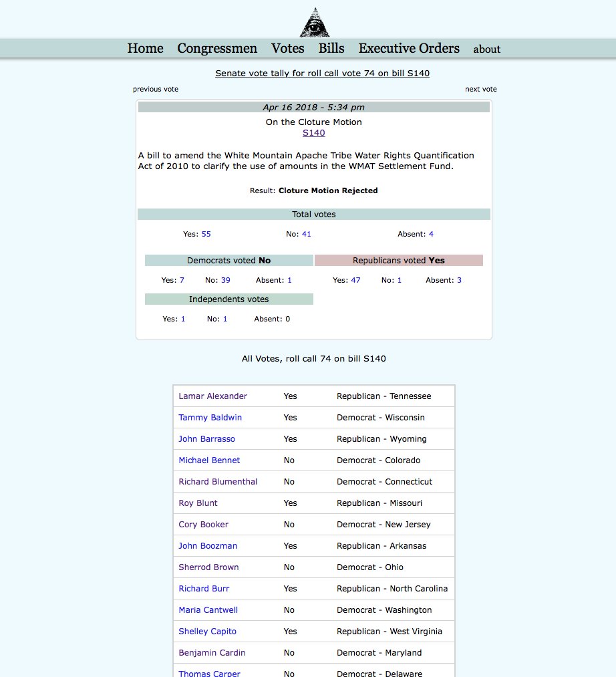
Task: Open the S140 bill link
Action: (x=314, y=133)
